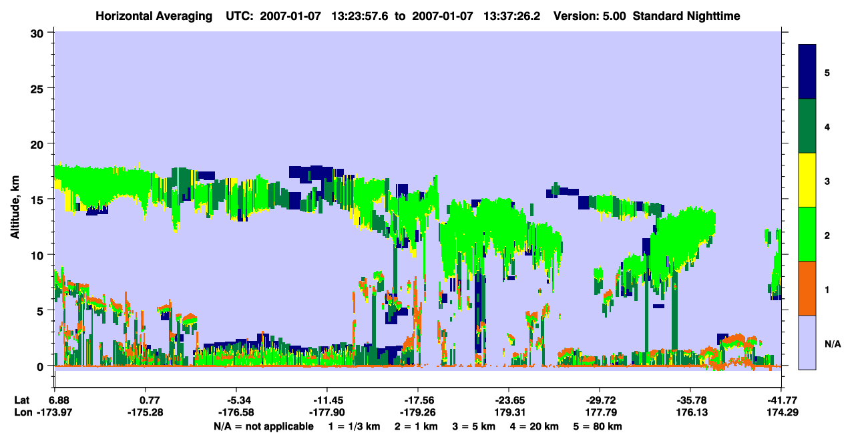Click the colorbar label 5
Image resolution: width=868 pixels, height=445 pixels.
(827, 72)
